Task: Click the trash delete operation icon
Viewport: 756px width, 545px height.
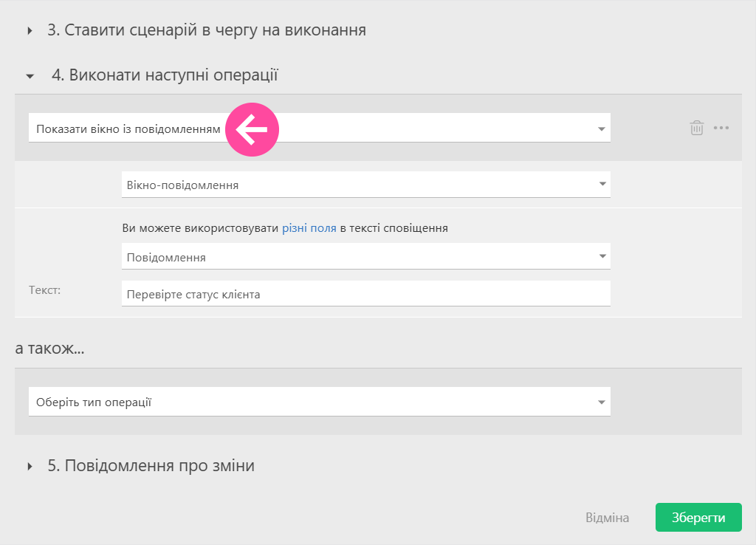Action: [696, 128]
